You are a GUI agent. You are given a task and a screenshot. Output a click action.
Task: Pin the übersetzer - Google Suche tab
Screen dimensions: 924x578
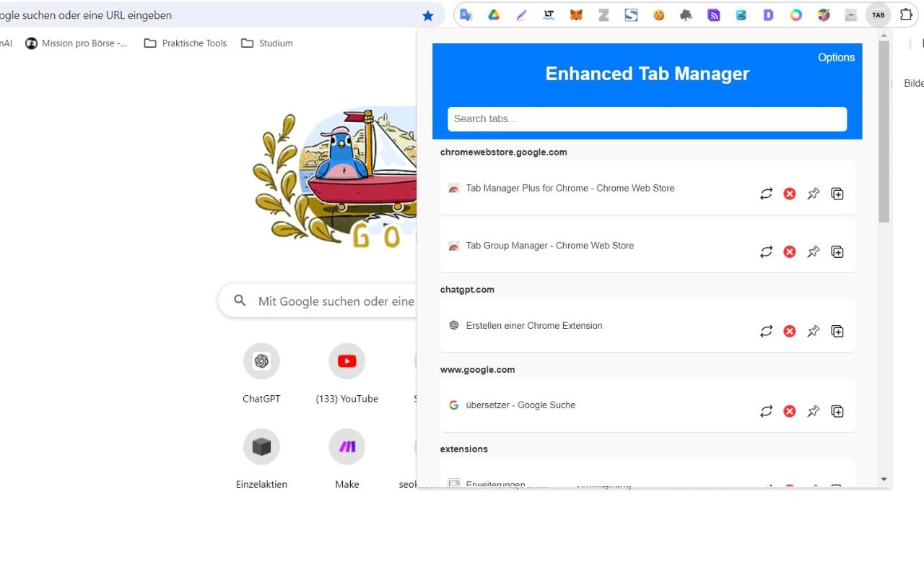pos(814,411)
